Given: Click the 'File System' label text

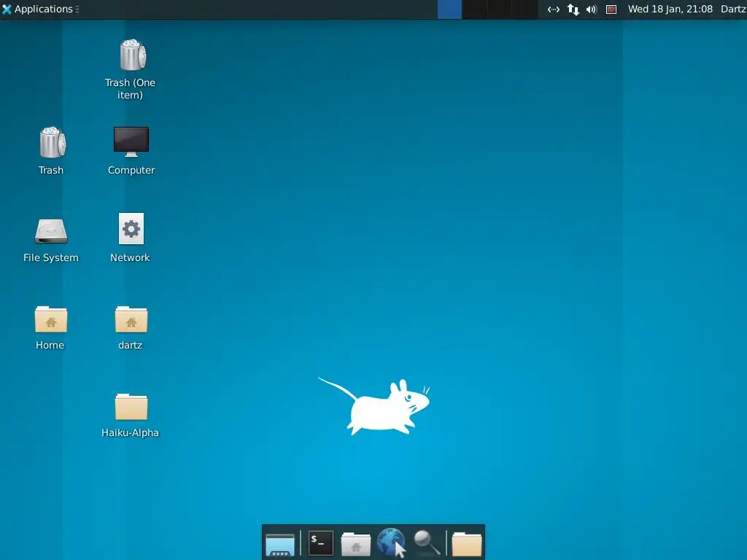Looking at the screenshot, I should coord(51,257).
